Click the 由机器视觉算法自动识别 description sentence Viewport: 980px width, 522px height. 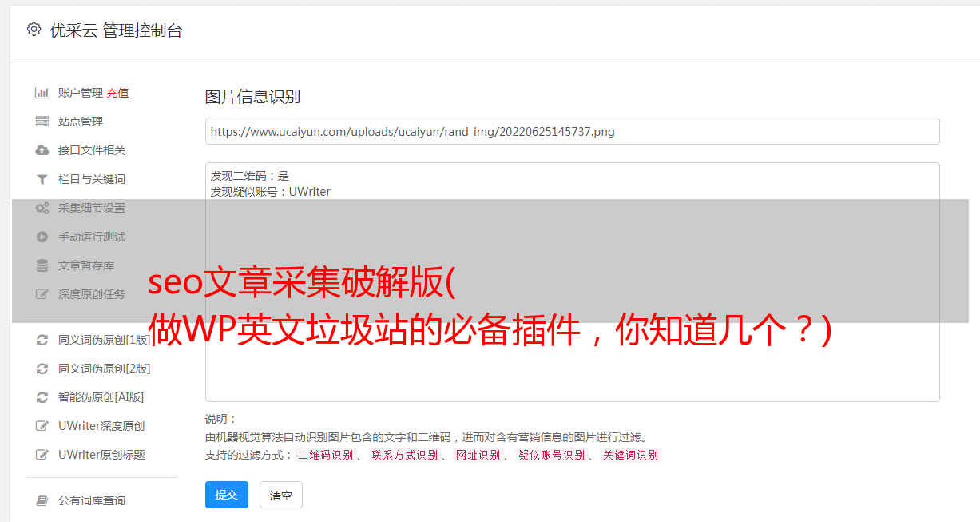(427, 437)
